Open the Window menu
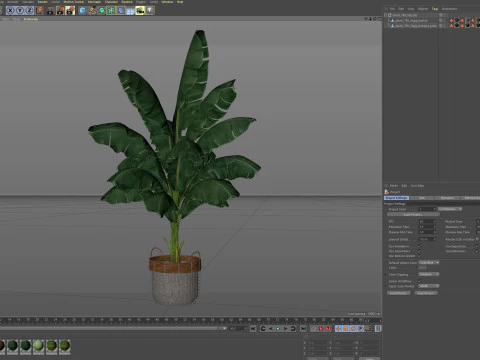 (167, 2)
